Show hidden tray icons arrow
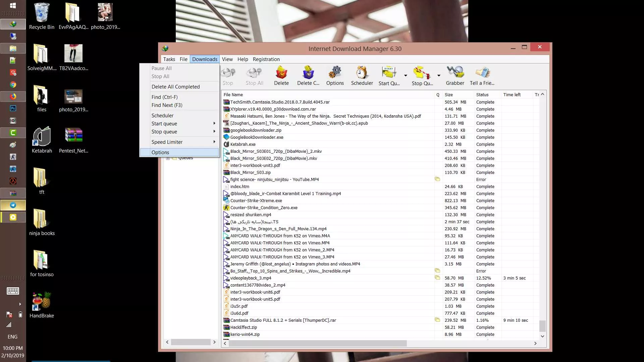 pos(20,304)
